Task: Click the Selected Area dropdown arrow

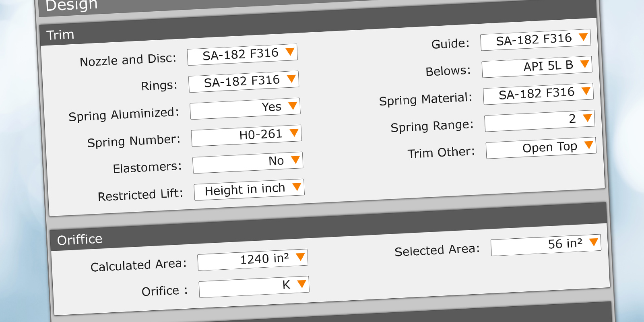Action: 594,242
